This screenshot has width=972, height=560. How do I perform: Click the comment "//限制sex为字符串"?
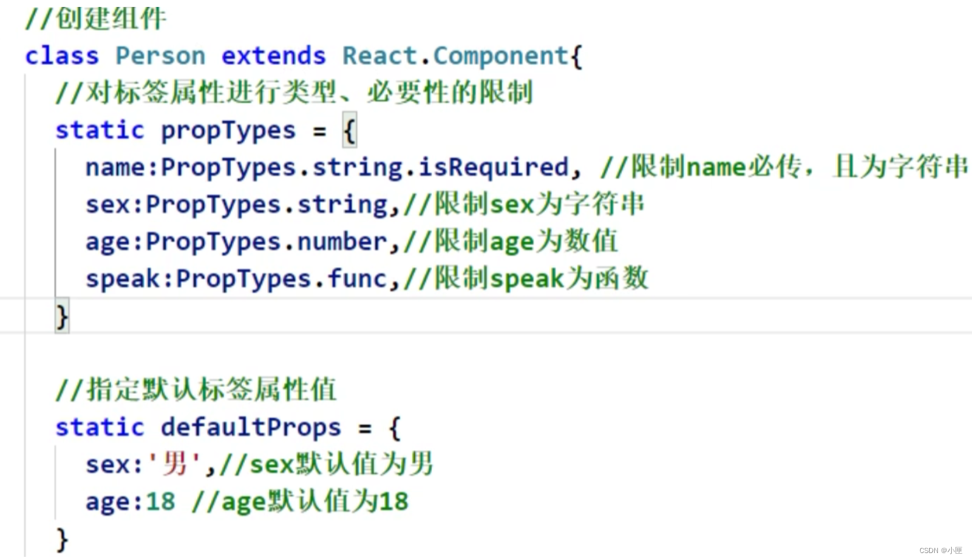(x=524, y=205)
